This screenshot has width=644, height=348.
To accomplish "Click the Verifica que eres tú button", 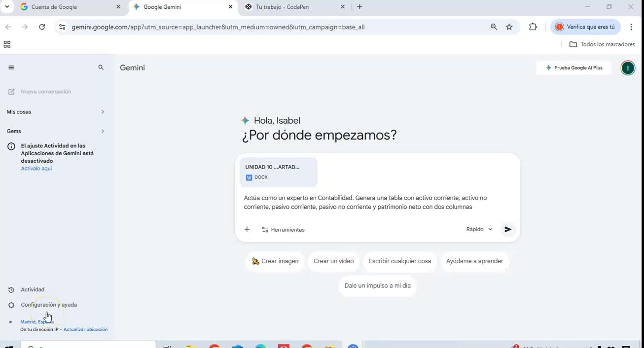I will click(585, 27).
